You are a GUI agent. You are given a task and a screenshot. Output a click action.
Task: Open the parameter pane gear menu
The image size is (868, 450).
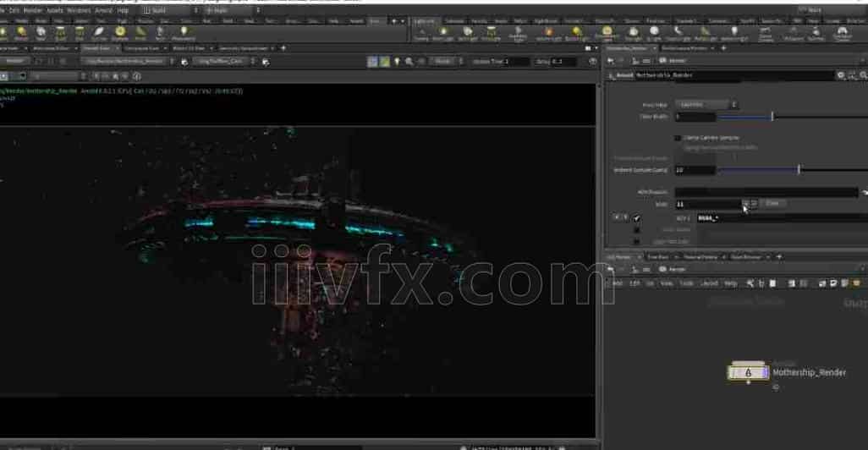click(841, 75)
